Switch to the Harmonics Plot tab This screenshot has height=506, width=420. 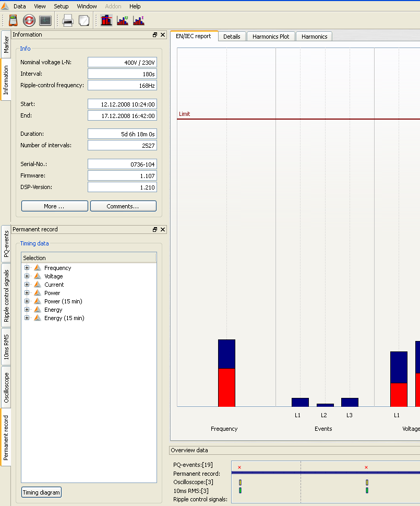tap(271, 37)
